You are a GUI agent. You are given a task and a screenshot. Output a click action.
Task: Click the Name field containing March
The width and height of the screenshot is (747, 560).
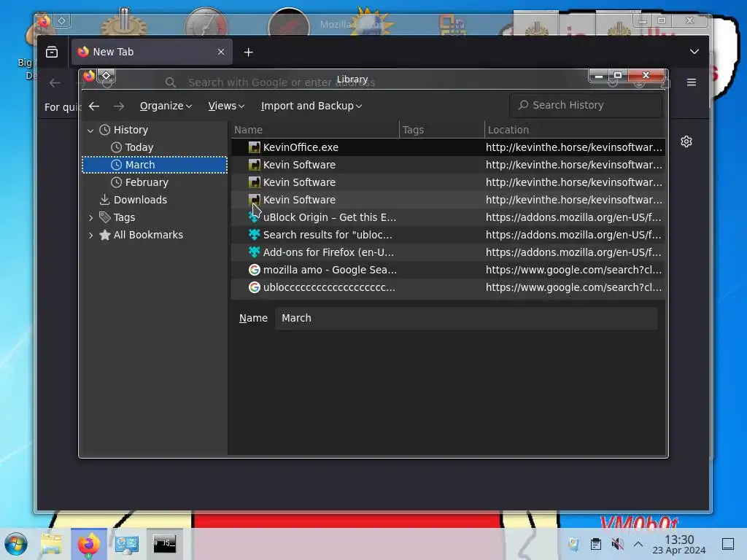466,318
